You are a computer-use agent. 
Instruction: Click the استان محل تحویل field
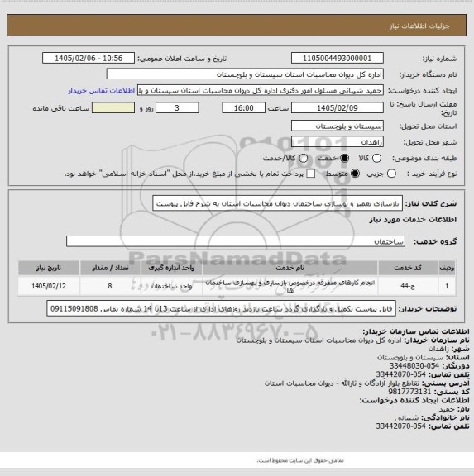(338, 126)
